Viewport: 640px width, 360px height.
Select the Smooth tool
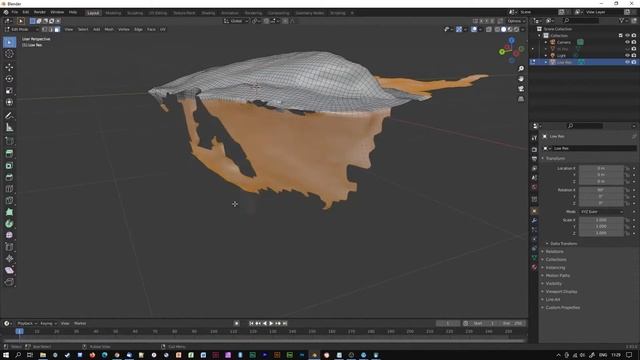pos(9,235)
